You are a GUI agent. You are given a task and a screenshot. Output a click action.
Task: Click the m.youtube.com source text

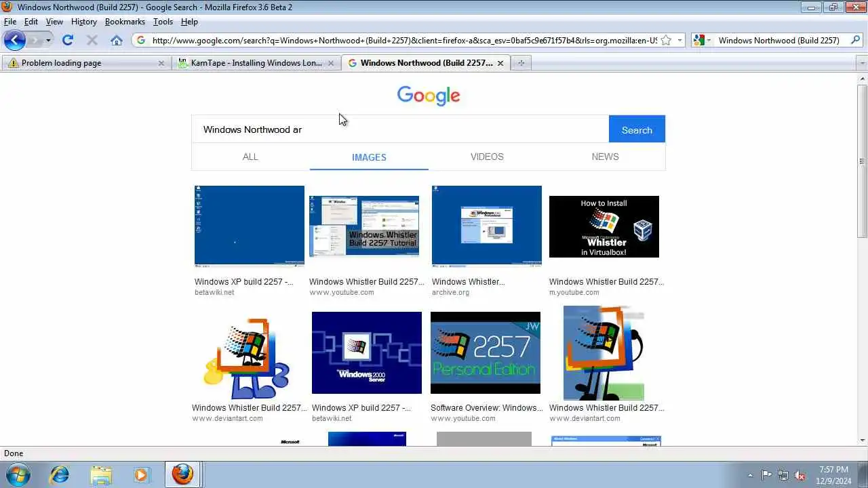[574, 292]
